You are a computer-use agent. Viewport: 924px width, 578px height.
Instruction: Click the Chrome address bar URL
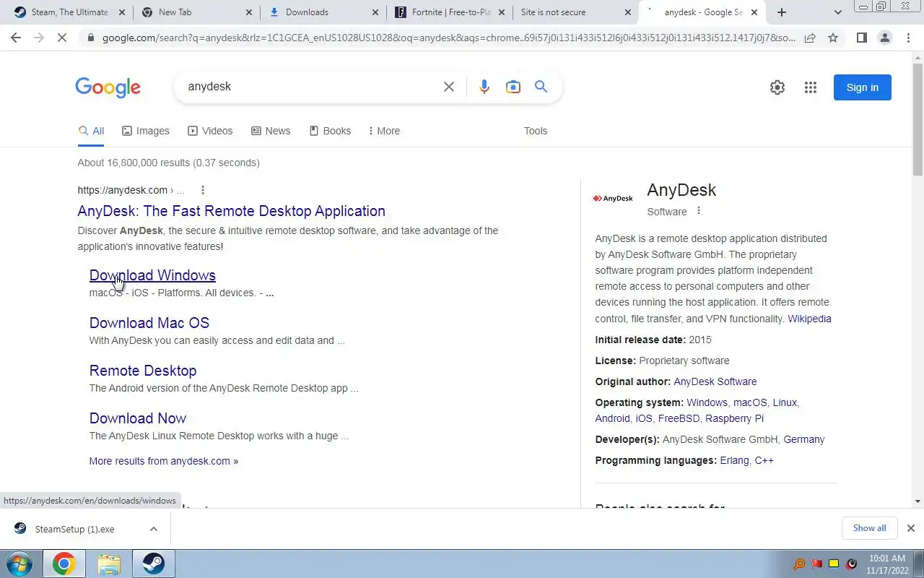click(448, 38)
